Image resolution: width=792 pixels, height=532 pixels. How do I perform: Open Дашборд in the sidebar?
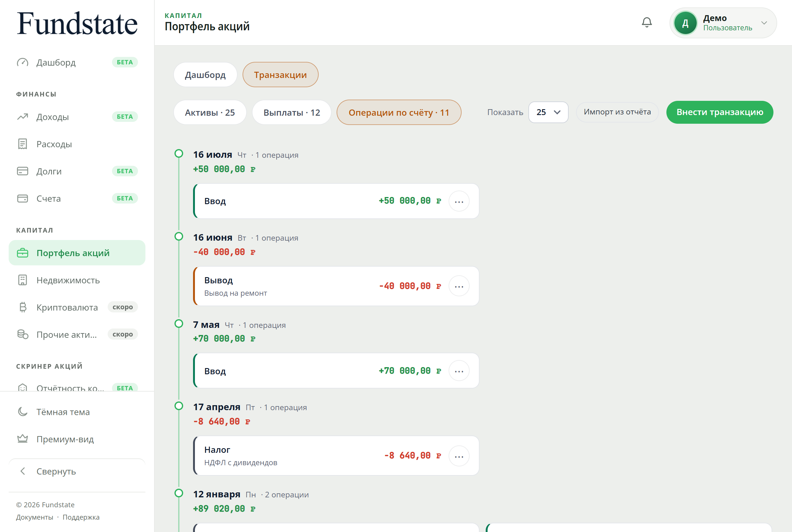pyautogui.click(x=77, y=62)
